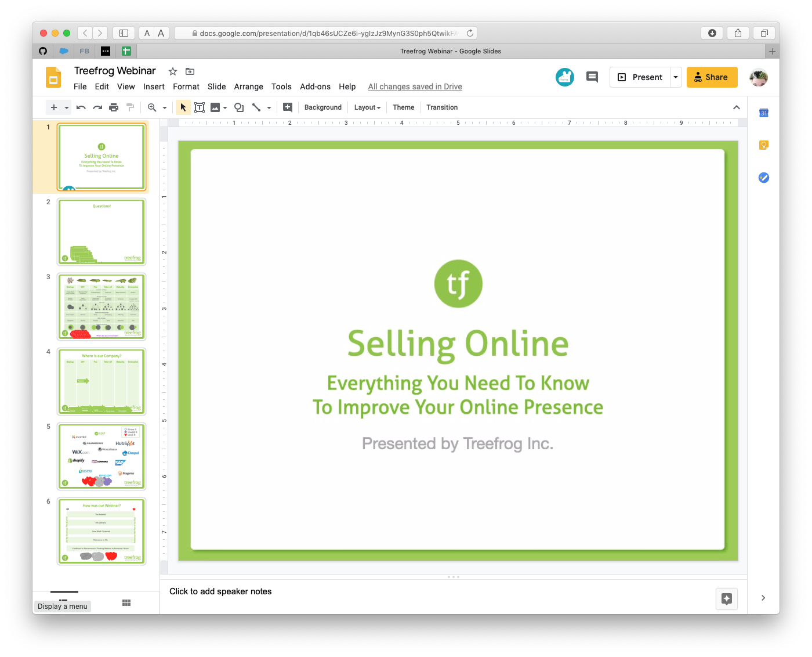Click the Add comment toolbar icon

288,107
